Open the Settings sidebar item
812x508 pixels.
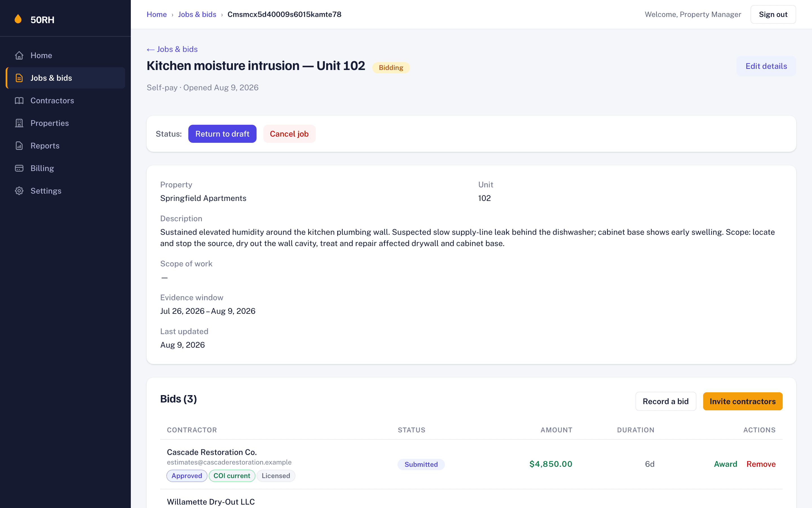pos(65,191)
